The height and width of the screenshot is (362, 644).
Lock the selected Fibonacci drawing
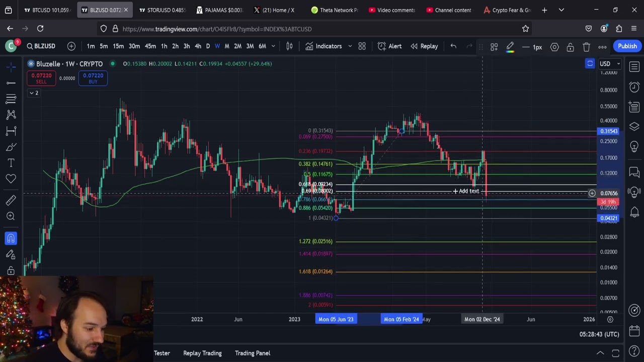(571, 47)
